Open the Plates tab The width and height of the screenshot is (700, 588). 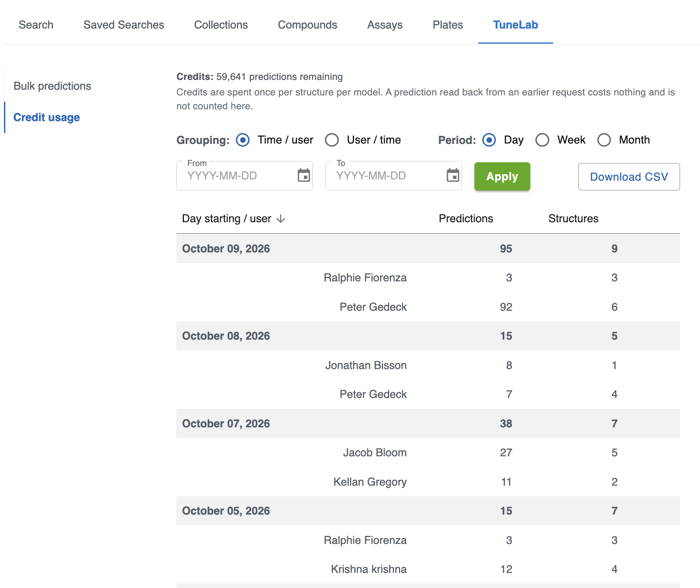(x=447, y=25)
